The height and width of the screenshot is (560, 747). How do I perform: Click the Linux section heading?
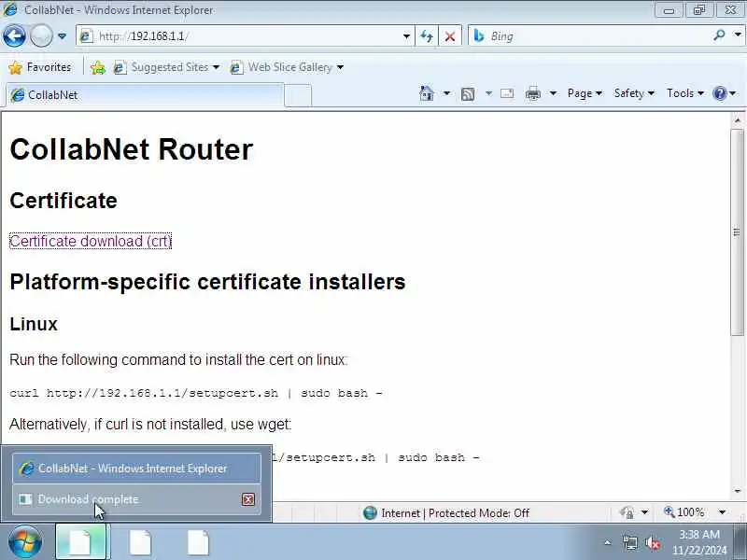click(x=34, y=324)
